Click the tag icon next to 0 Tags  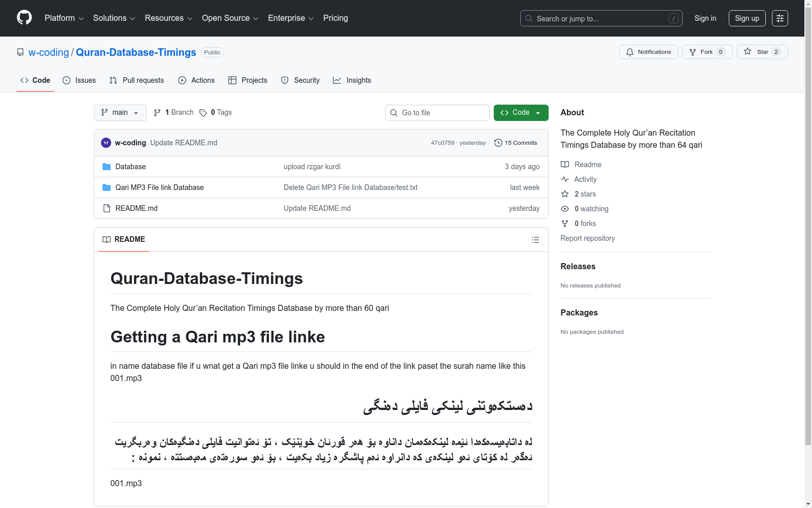(x=203, y=113)
